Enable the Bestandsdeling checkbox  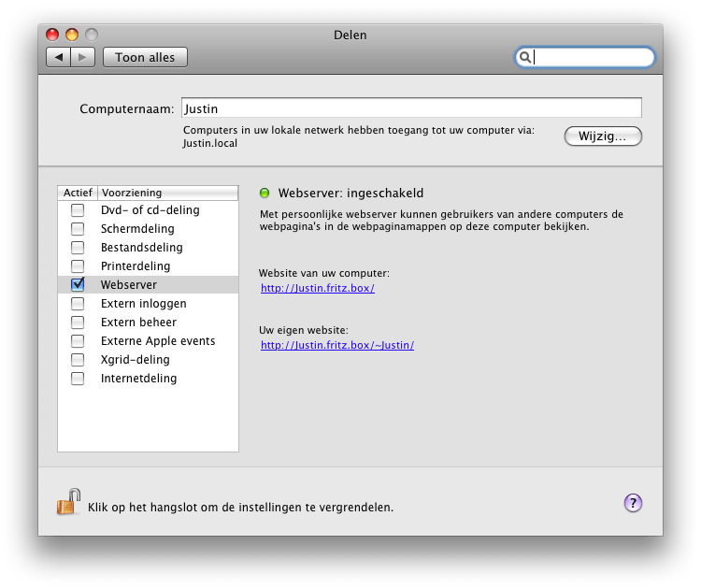pyautogui.click(x=79, y=248)
